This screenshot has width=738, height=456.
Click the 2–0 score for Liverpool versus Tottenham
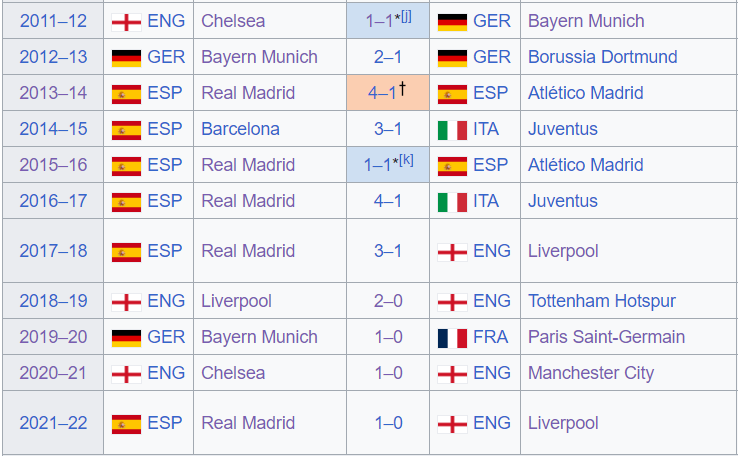coord(388,301)
